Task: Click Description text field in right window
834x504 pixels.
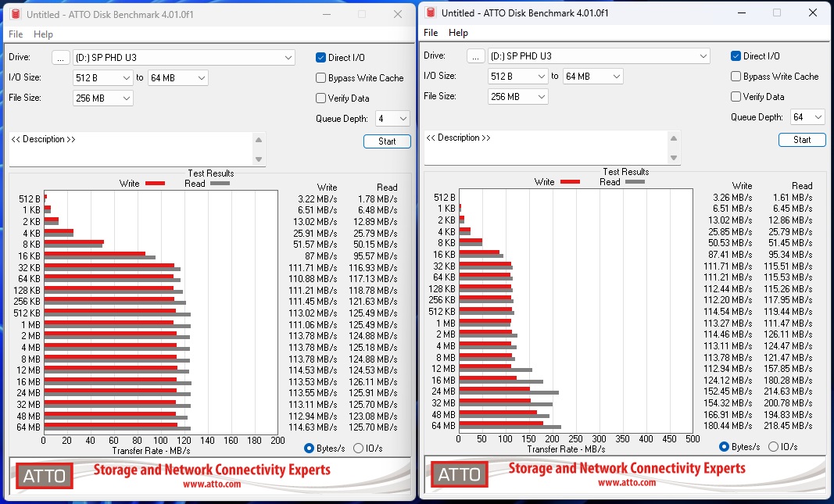Action: [545, 147]
